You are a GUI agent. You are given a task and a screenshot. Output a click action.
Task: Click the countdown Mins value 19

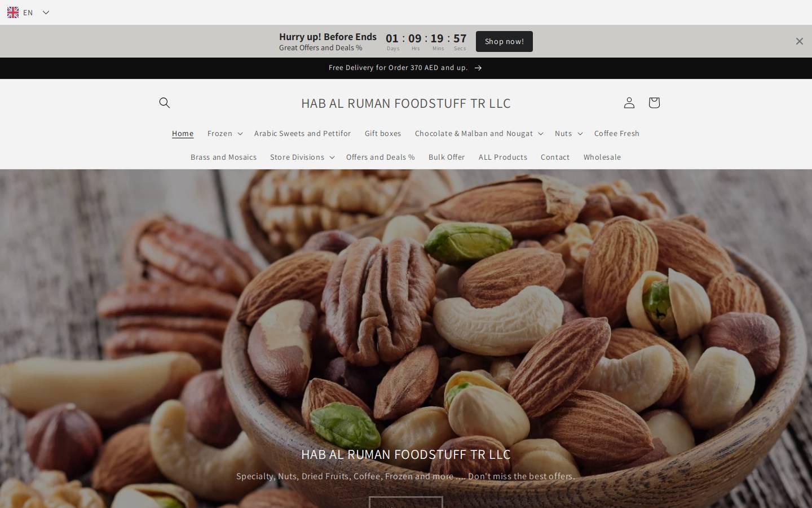pyautogui.click(x=437, y=38)
